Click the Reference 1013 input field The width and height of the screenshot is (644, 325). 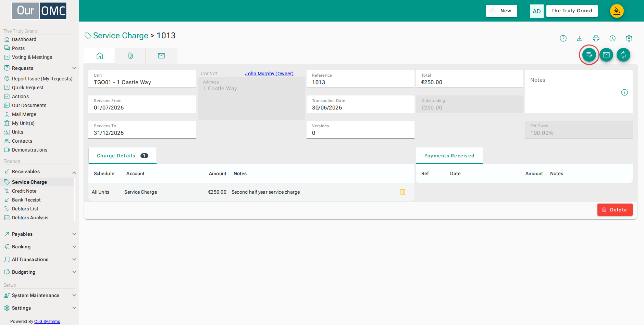tap(360, 79)
